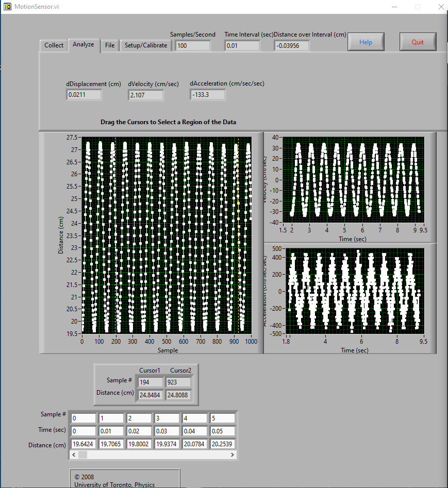Click the 9.5 max on velocity Time axis
448x488 pixels.
tap(423, 230)
